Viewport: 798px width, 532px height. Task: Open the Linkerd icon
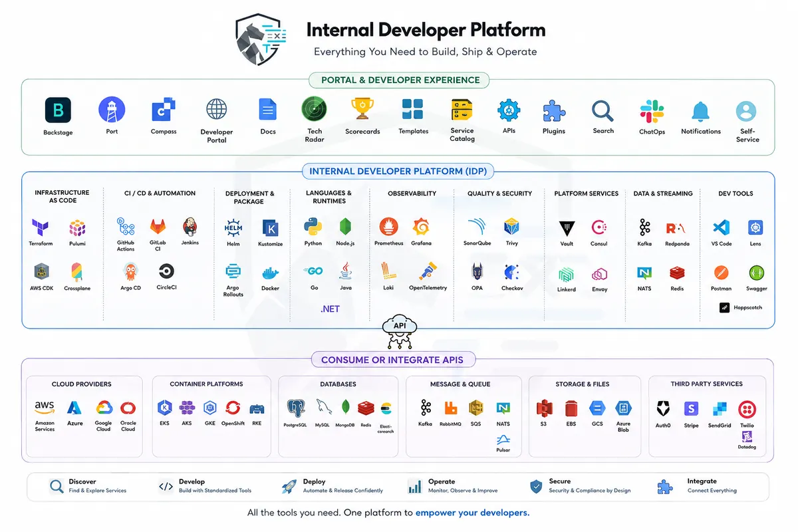[567, 275]
